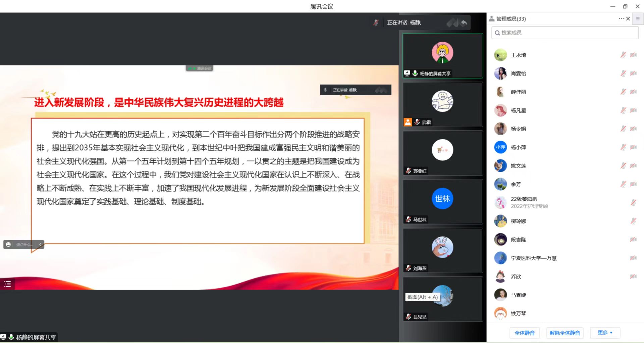This screenshot has width=644, height=343.
Task: Open the emoji smiley in chat bubble
Action: tap(8, 245)
